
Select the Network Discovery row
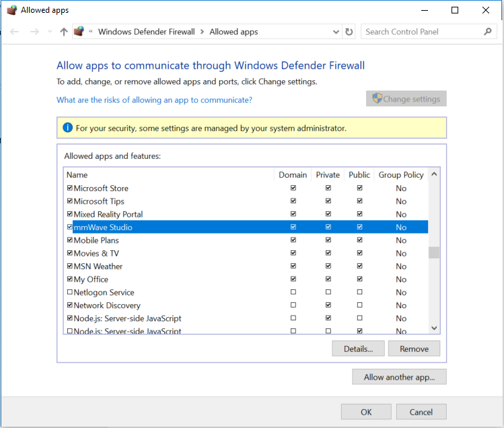click(246, 305)
